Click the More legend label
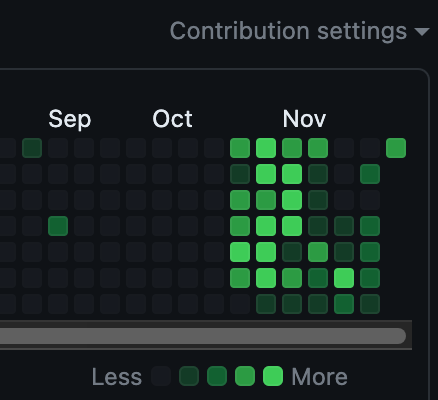The image size is (438, 400). [319, 377]
